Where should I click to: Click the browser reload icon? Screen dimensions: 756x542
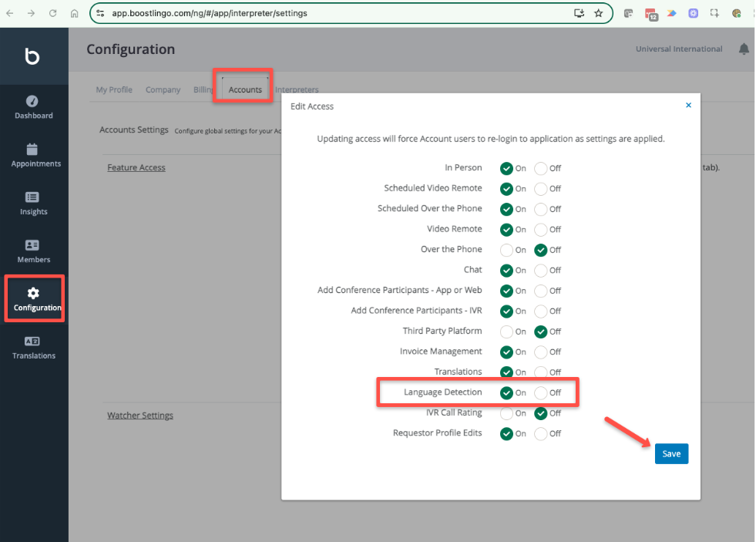point(52,13)
